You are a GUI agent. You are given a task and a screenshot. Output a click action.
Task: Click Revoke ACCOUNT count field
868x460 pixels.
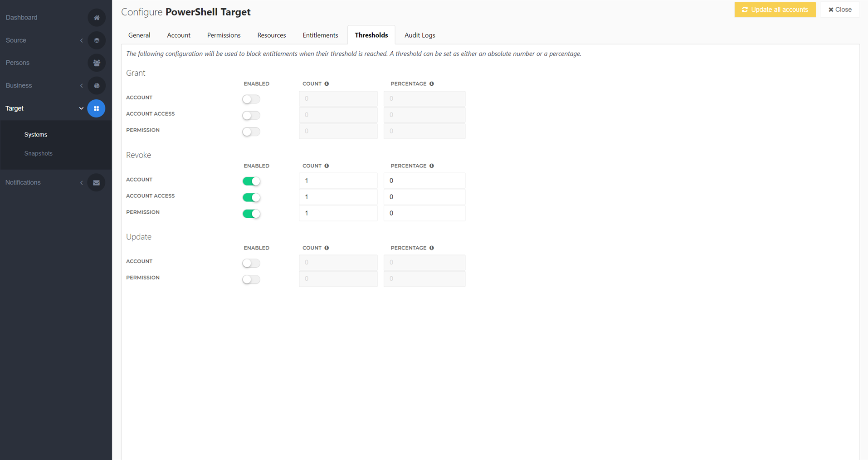(x=338, y=181)
